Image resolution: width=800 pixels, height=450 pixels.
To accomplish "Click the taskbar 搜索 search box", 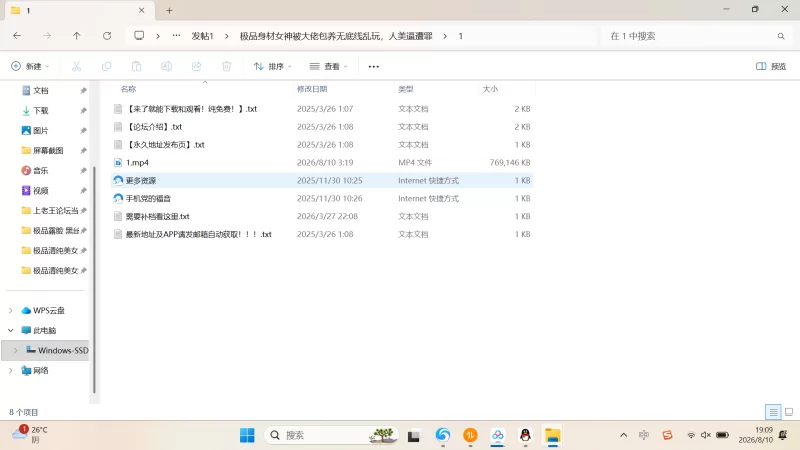I will point(331,435).
